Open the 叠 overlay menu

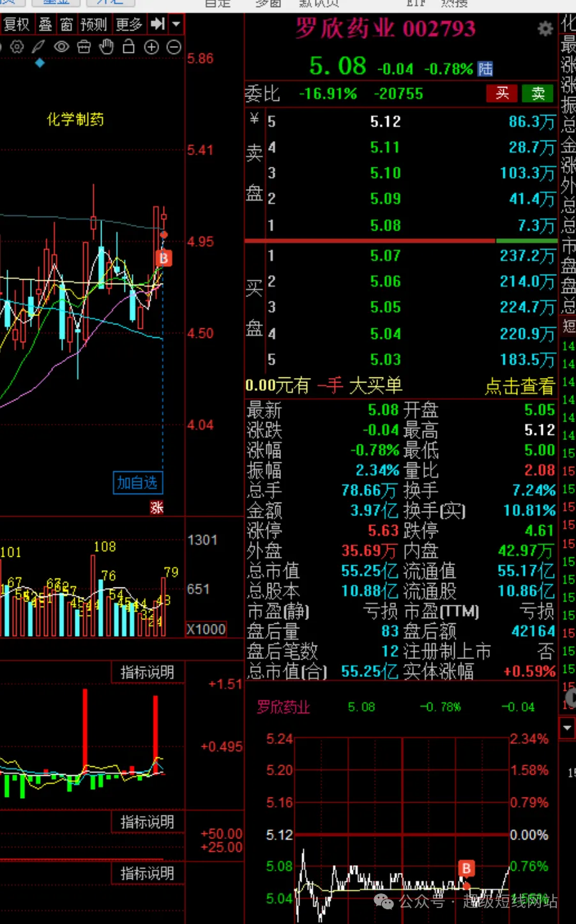(45, 24)
